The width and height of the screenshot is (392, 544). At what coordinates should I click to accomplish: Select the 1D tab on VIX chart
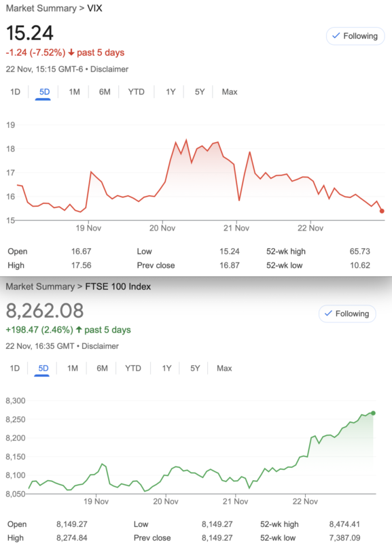tap(15, 92)
